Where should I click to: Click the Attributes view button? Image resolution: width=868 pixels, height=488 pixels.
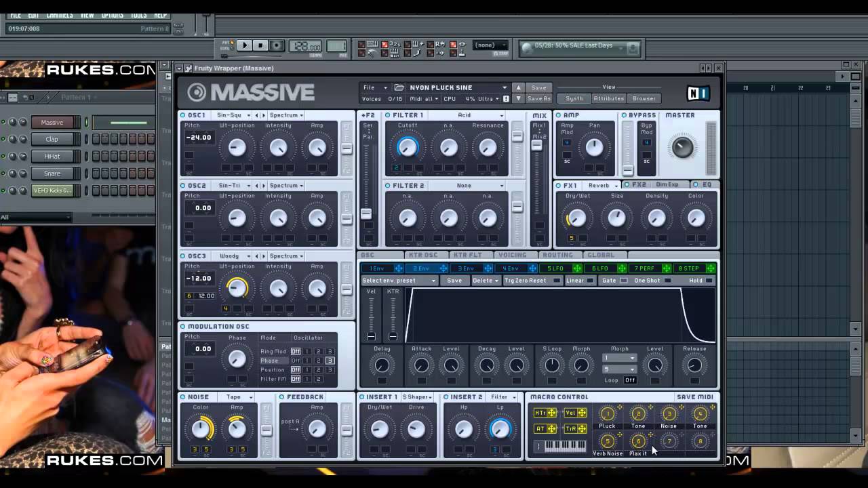pyautogui.click(x=609, y=98)
